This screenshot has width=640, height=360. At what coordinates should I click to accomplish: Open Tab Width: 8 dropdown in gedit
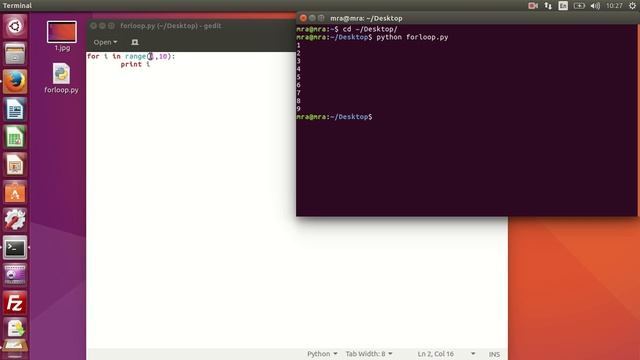tap(369, 354)
